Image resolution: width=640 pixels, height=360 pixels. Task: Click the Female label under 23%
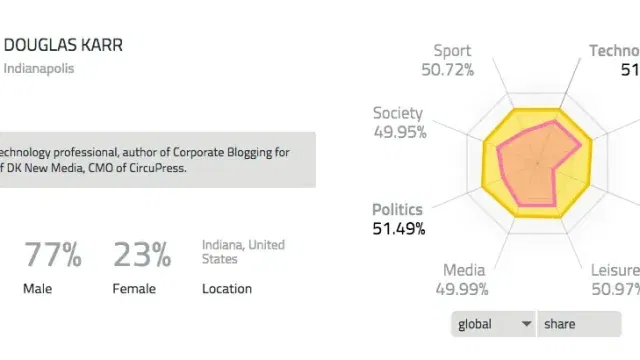coord(134,289)
